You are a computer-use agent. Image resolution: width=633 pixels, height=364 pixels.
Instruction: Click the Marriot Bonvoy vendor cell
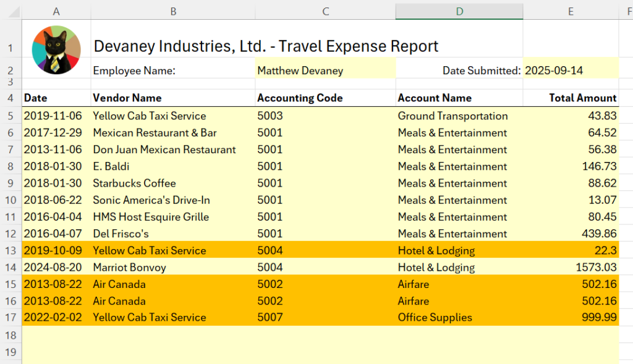173,267
